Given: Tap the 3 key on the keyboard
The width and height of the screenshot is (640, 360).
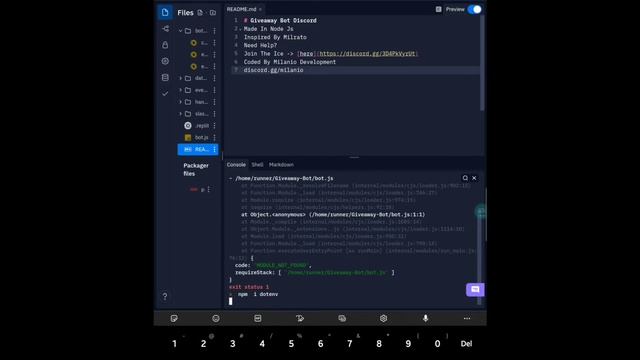Looking at the screenshot, I should pyautogui.click(x=233, y=344).
